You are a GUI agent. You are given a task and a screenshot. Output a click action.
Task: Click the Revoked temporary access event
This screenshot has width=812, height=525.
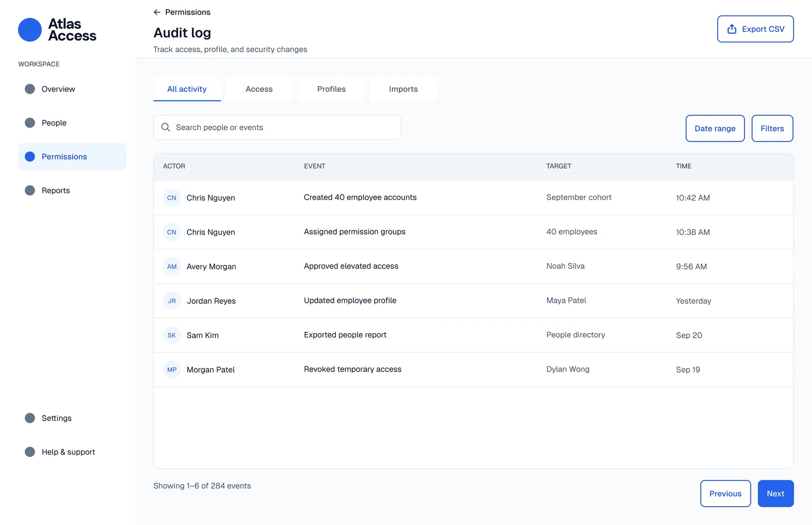pos(352,369)
